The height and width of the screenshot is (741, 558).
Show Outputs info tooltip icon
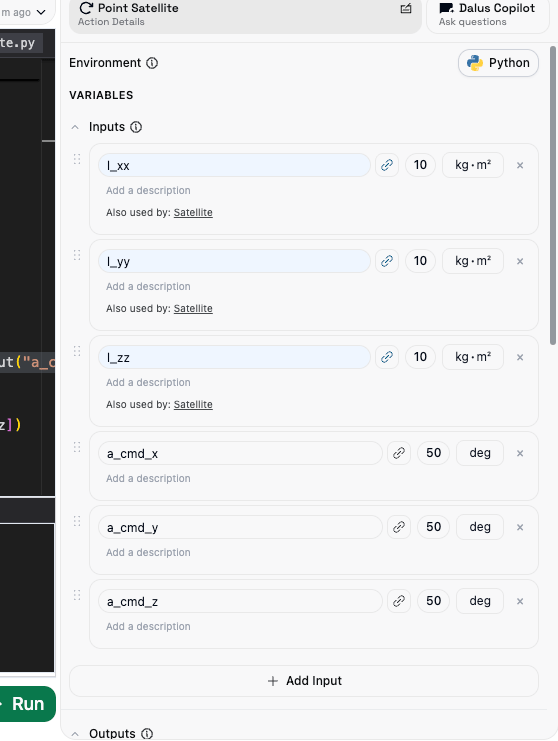click(147, 733)
